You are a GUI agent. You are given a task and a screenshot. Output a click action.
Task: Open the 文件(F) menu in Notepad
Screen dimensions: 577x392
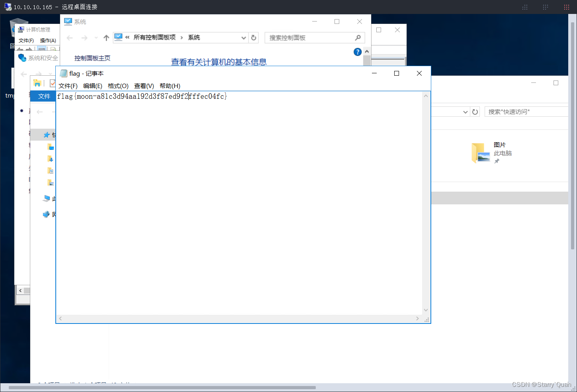click(x=68, y=86)
